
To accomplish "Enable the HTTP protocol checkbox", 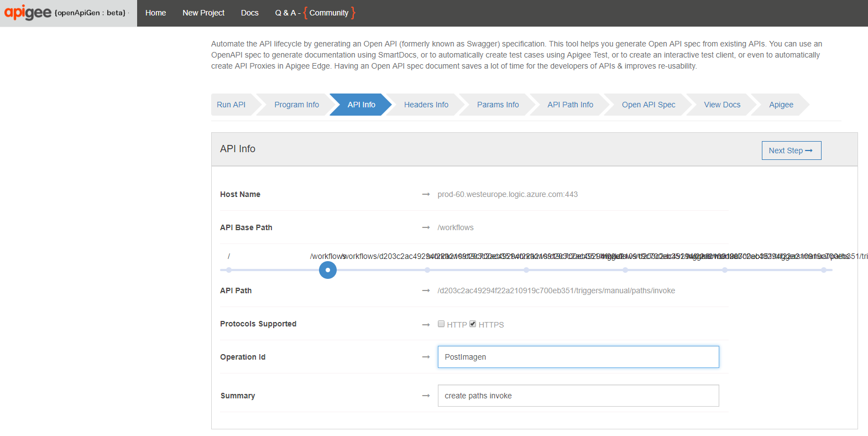I will tap(441, 324).
